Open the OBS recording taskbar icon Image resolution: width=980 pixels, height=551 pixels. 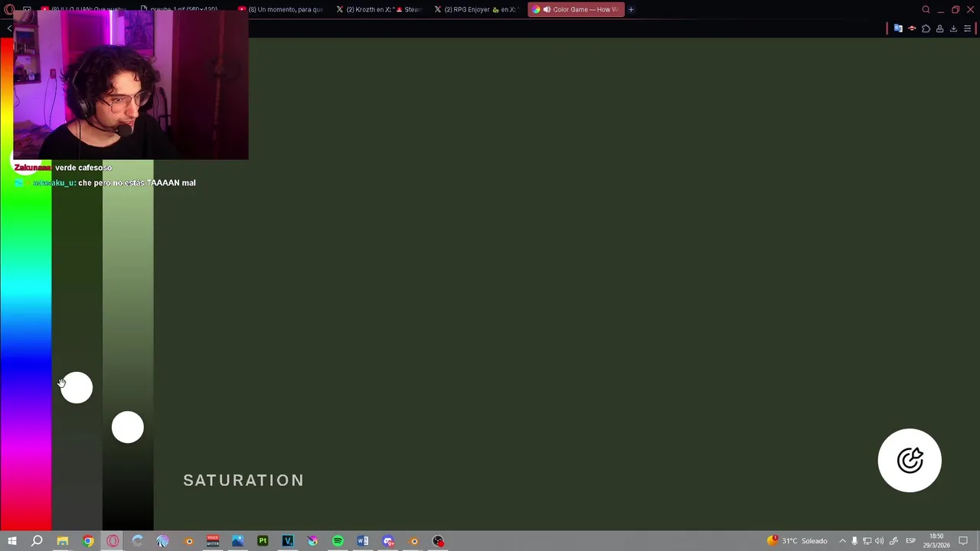coord(438,541)
